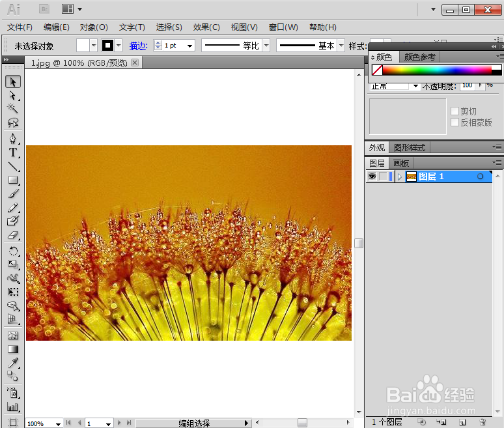Select the Blend tool
The image size is (504, 428).
pos(13,376)
